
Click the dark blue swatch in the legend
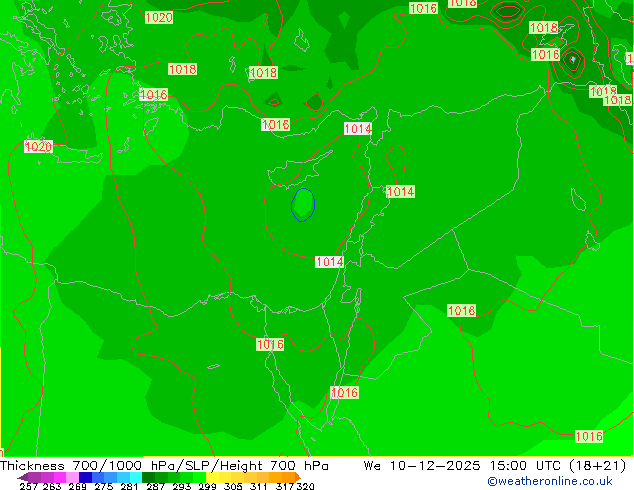tap(85, 477)
